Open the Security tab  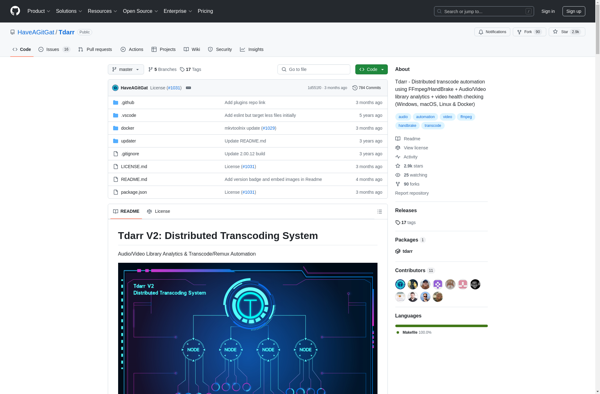pyautogui.click(x=220, y=49)
